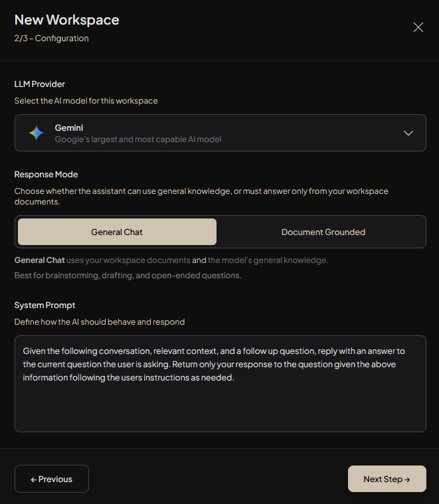This screenshot has height=504, width=439.
Task: Click the bold General Chat explanation text
Action: point(40,260)
